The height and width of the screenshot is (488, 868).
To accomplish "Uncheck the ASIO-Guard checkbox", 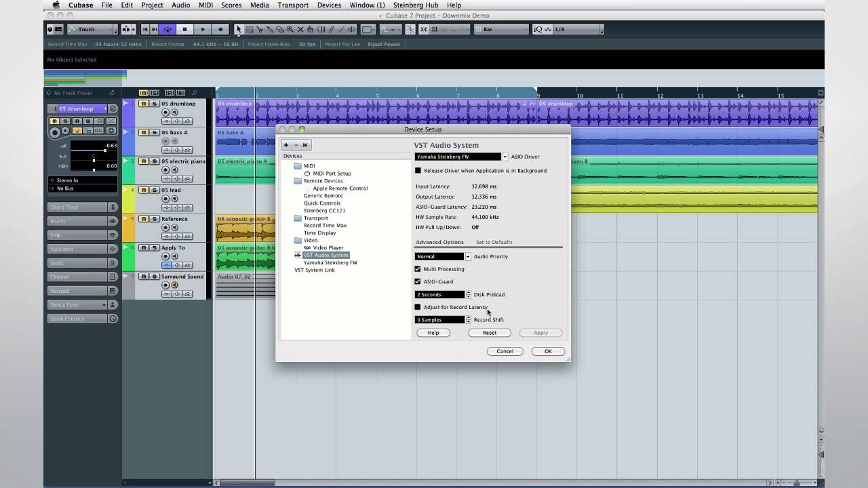I will (x=418, y=281).
